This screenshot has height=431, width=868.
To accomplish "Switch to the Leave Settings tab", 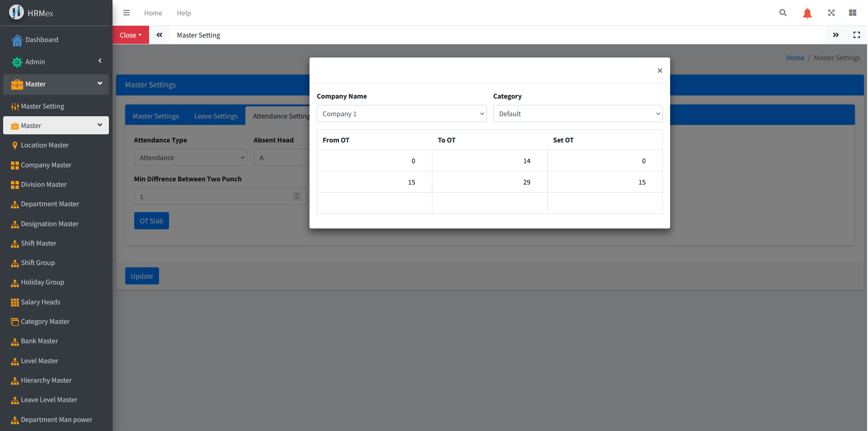I will 216,116.
